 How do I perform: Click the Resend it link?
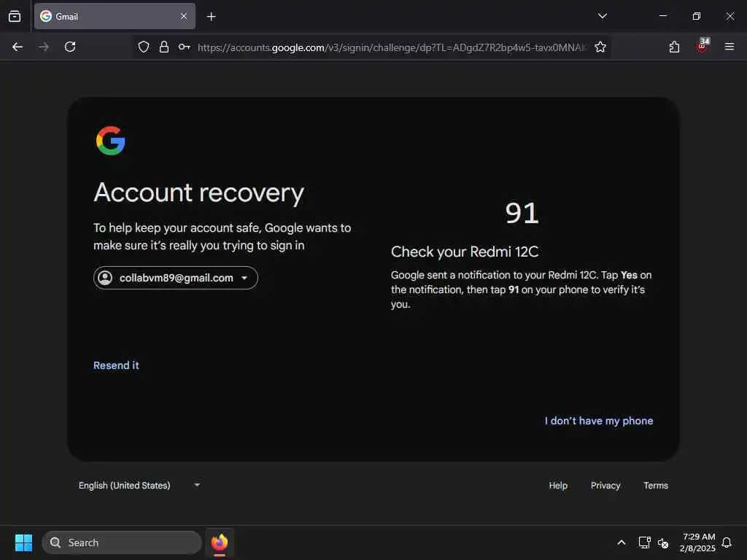tap(116, 365)
